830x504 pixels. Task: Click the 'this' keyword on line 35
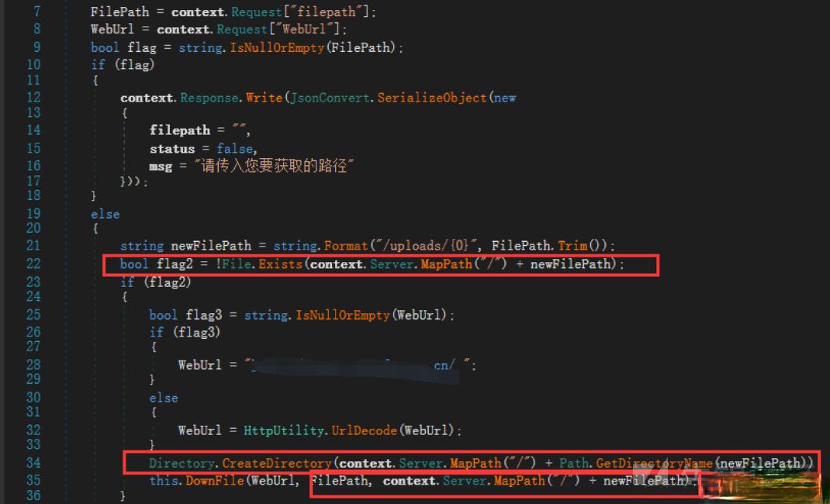pos(165,481)
